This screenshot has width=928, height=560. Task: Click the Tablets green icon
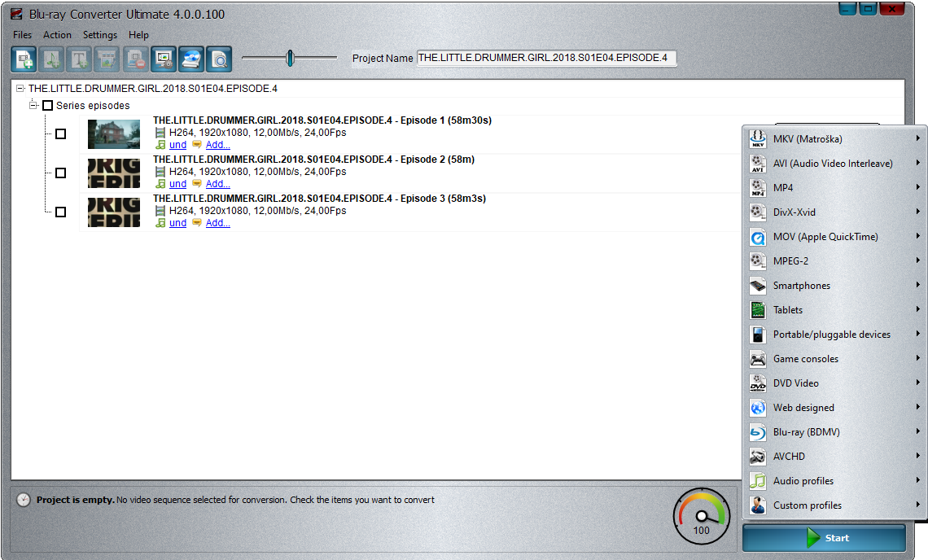coord(758,309)
